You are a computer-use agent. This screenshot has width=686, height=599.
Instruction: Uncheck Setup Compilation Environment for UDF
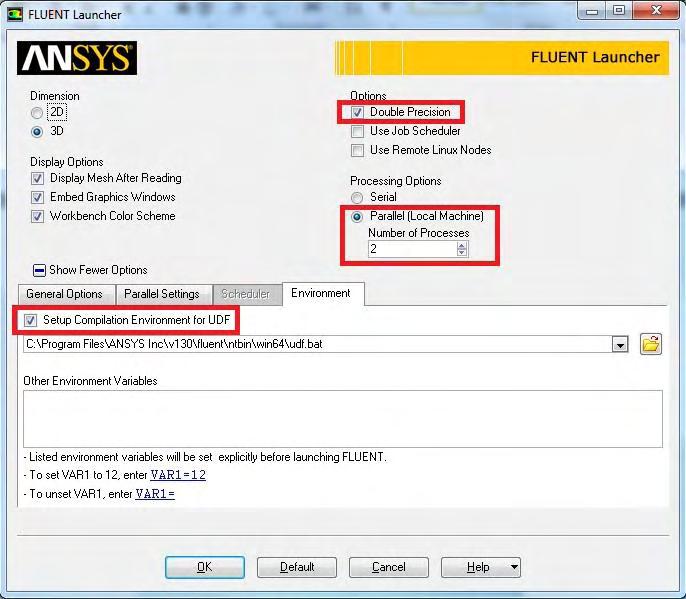click(30, 320)
